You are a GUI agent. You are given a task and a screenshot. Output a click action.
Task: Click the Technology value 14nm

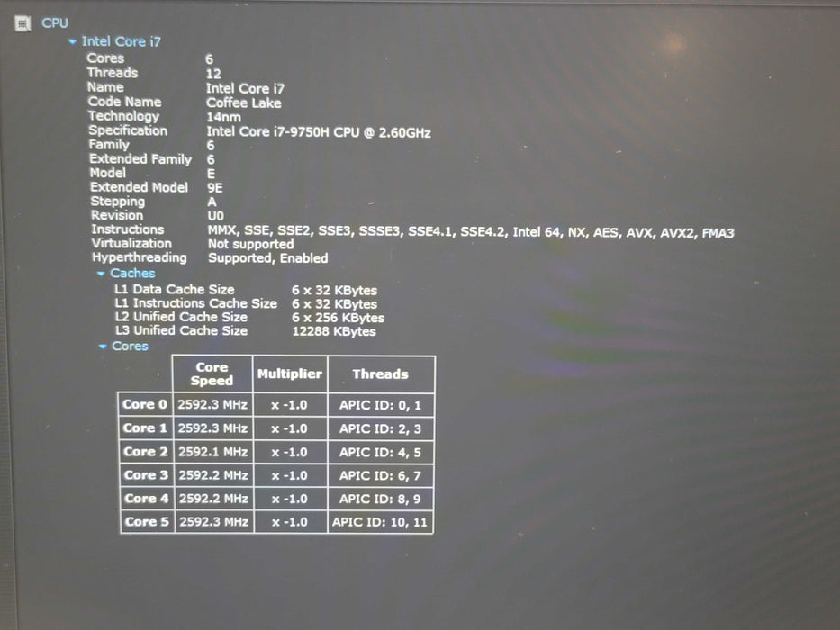coord(224,117)
